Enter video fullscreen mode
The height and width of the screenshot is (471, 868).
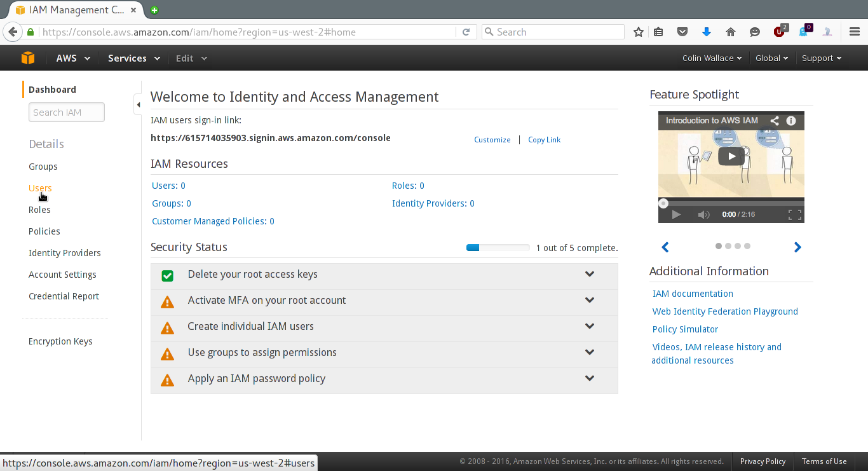point(794,215)
